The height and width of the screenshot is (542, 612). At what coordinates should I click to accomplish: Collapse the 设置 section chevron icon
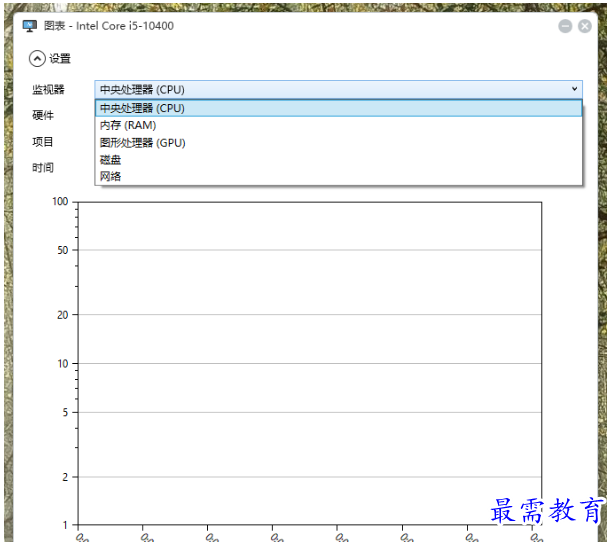coord(38,58)
